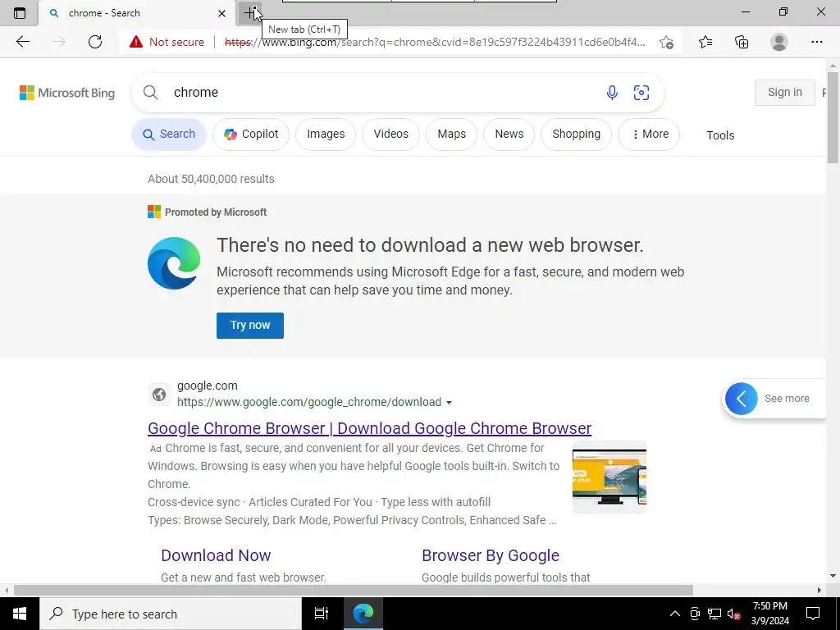Open the Browser By Google sublink

pyautogui.click(x=491, y=555)
